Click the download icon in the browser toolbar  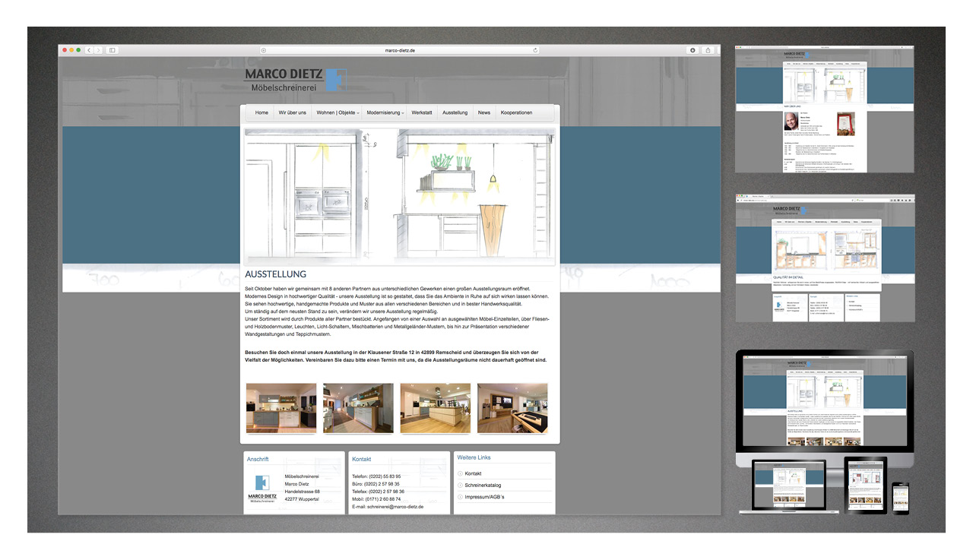(693, 50)
